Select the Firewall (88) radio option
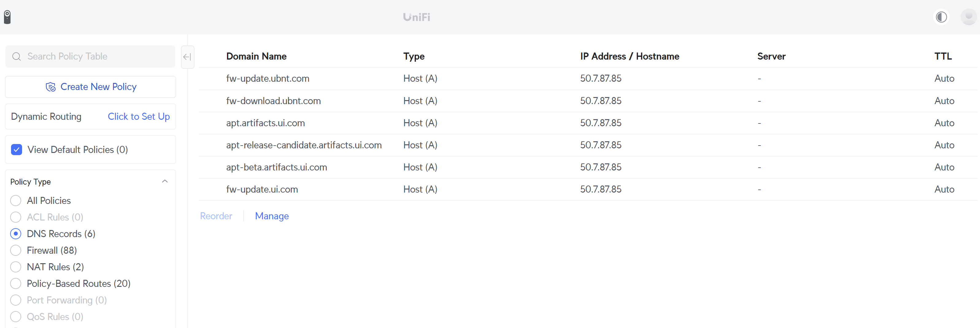980x328 pixels. coord(16,250)
